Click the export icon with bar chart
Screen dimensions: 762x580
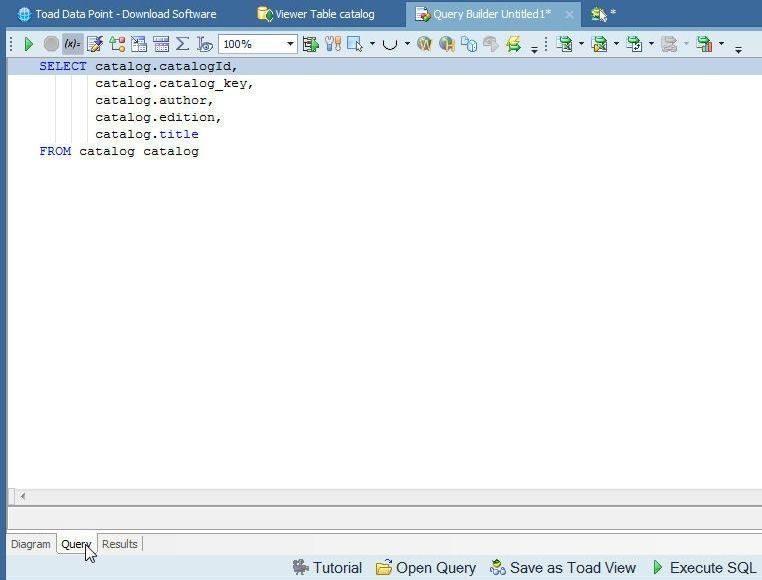pyautogui.click(x=704, y=44)
